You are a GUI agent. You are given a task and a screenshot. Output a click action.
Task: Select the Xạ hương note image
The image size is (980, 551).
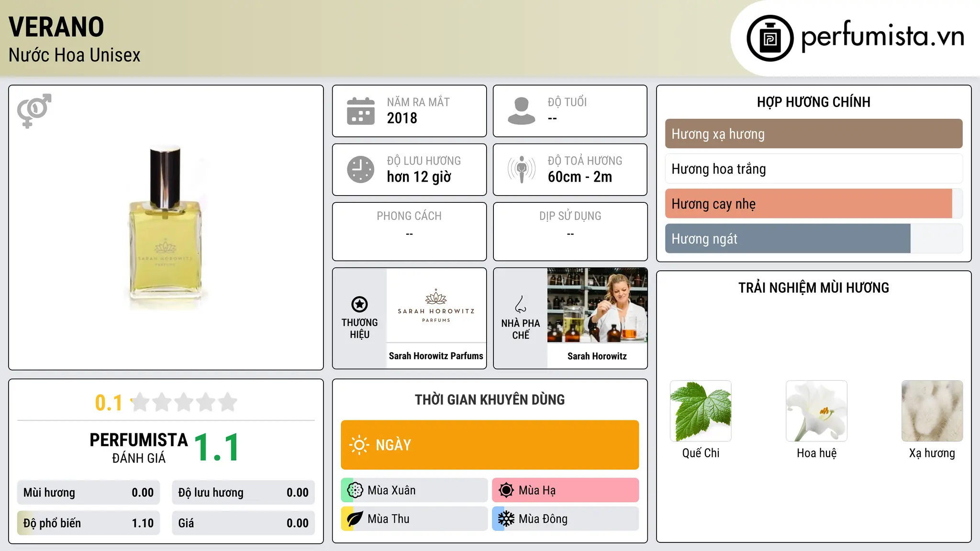tap(932, 411)
